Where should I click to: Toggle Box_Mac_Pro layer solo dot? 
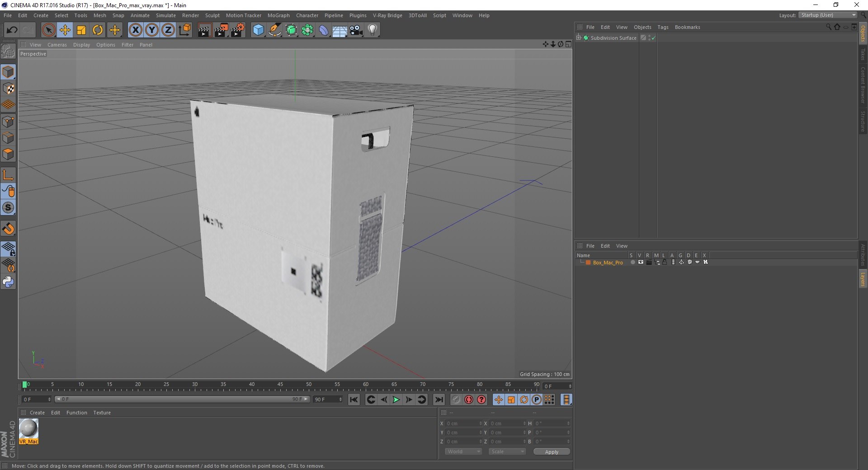[632, 262]
